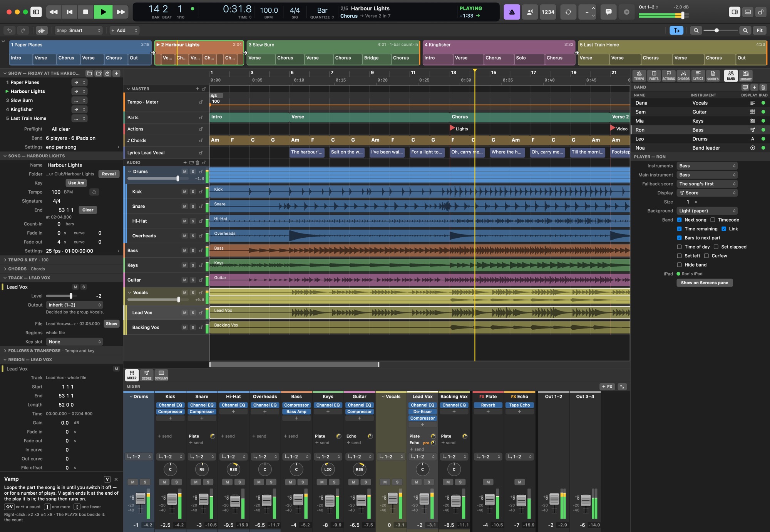Screen dimensions: 770x532
Task: Click the Use Am key button
Action: click(76, 183)
